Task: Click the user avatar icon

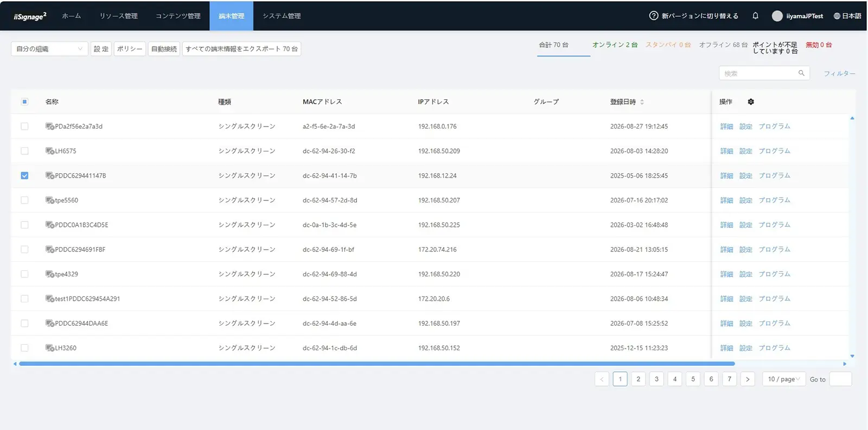Action: pyautogui.click(x=777, y=16)
